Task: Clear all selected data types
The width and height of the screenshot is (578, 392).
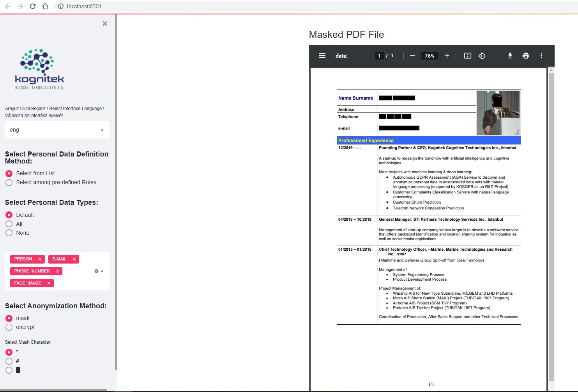Action: pos(96,271)
